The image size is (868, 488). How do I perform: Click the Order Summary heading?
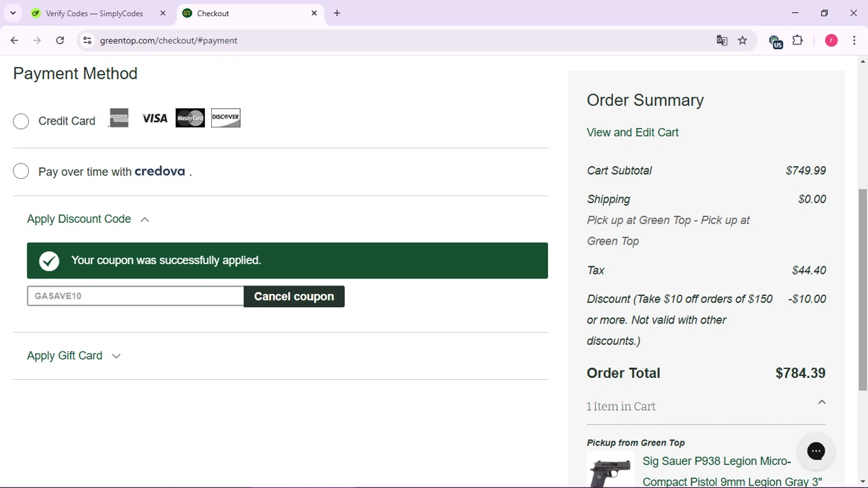pos(645,100)
